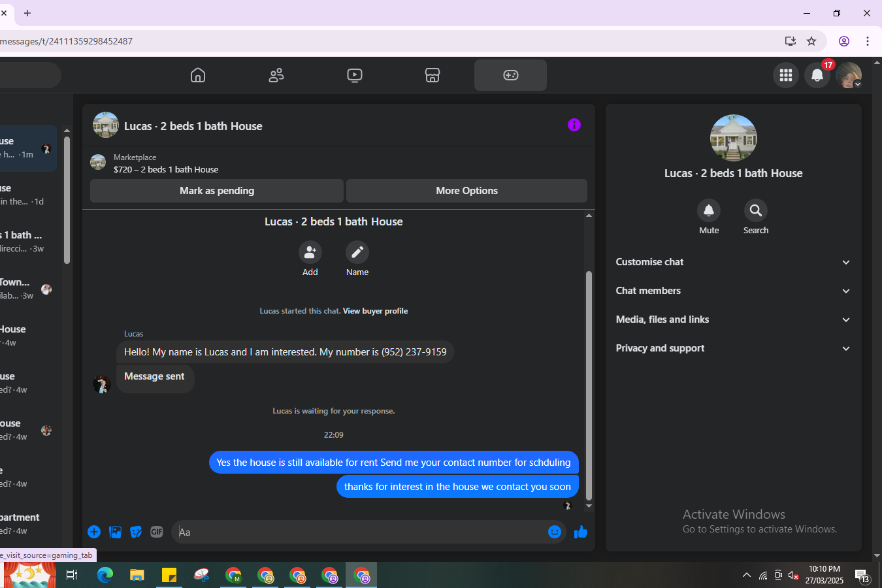This screenshot has height=588, width=882.
Task: Click the chat list scrollbar
Action: point(67,200)
